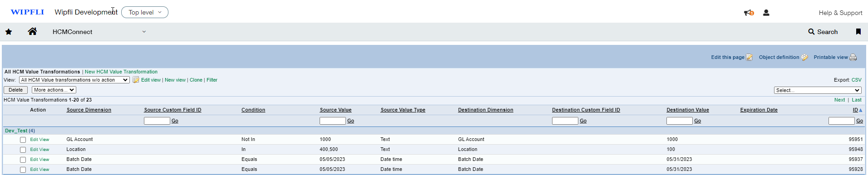Check the Location row checkbox
Image resolution: width=868 pixels, height=175 pixels.
(23, 150)
